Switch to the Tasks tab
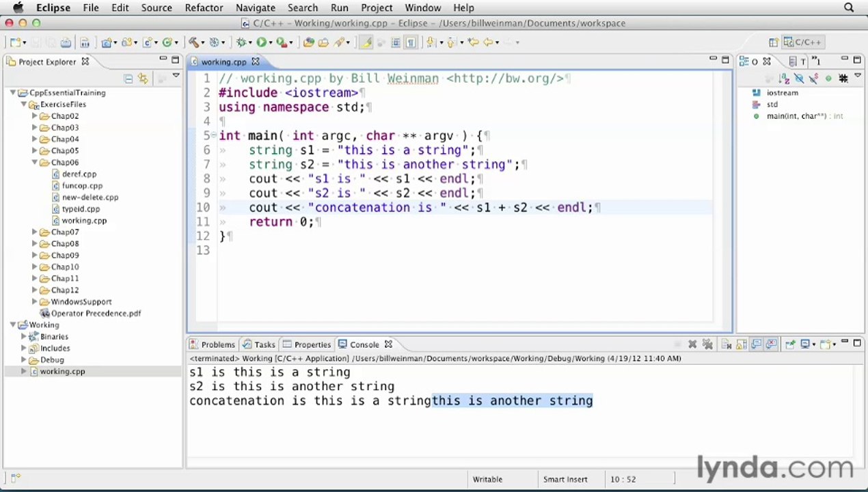 259,344
